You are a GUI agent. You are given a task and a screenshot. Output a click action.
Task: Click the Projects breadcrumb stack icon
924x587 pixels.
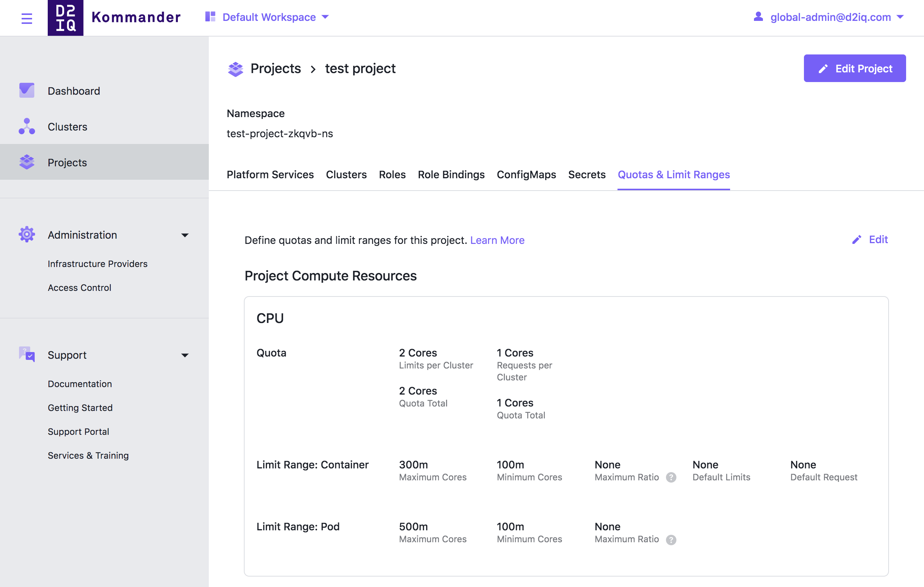click(235, 69)
